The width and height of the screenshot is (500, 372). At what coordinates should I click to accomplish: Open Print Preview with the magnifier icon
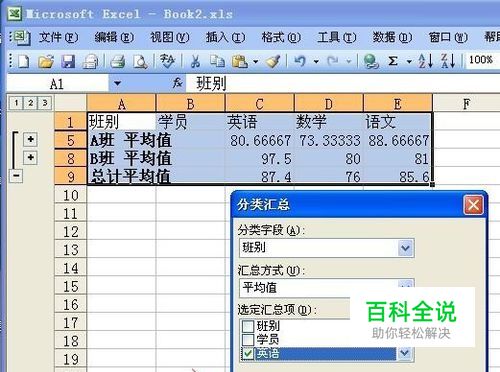(x=140, y=62)
